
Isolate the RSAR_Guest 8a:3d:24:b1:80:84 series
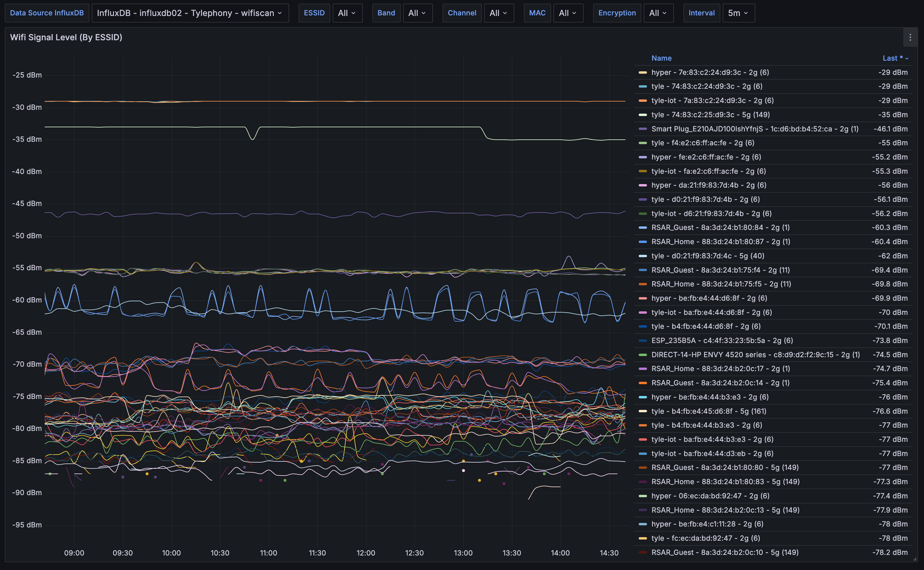(x=720, y=228)
